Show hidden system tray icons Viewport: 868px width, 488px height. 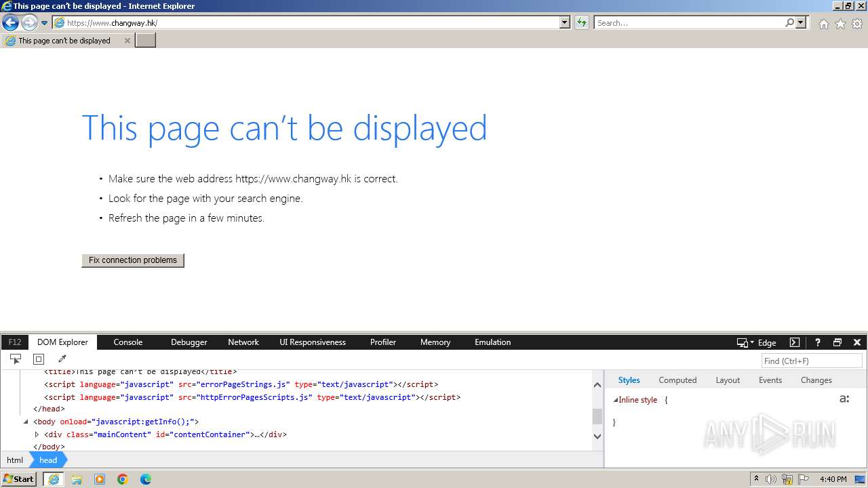[756, 479]
